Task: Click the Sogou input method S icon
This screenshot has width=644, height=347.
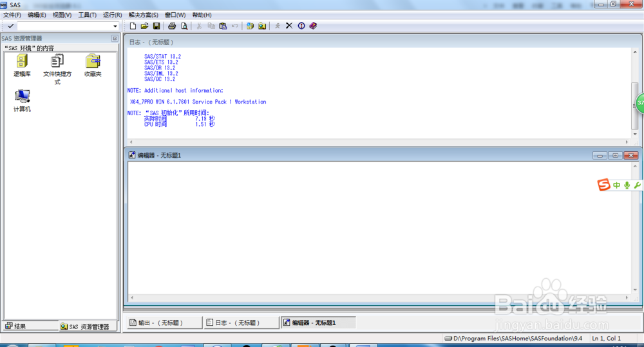Action: 604,185
